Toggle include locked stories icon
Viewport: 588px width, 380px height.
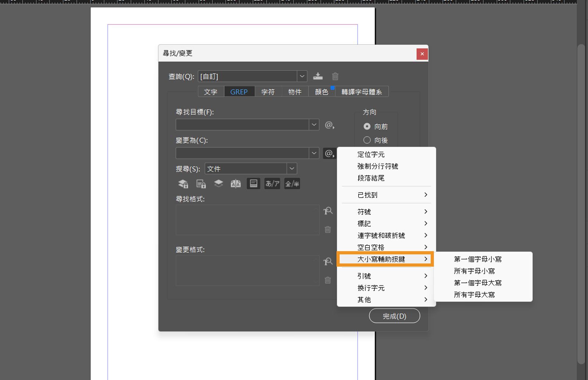(201, 184)
